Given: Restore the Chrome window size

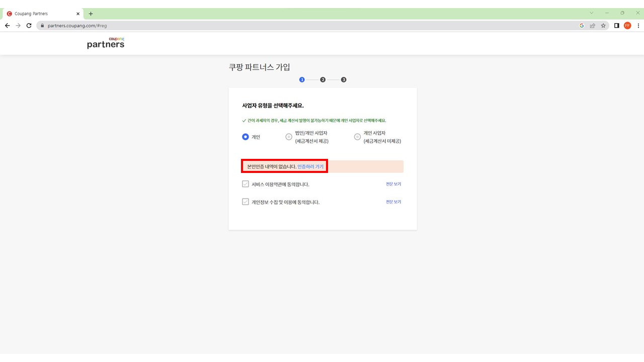Looking at the screenshot, I should click(x=622, y=13).
